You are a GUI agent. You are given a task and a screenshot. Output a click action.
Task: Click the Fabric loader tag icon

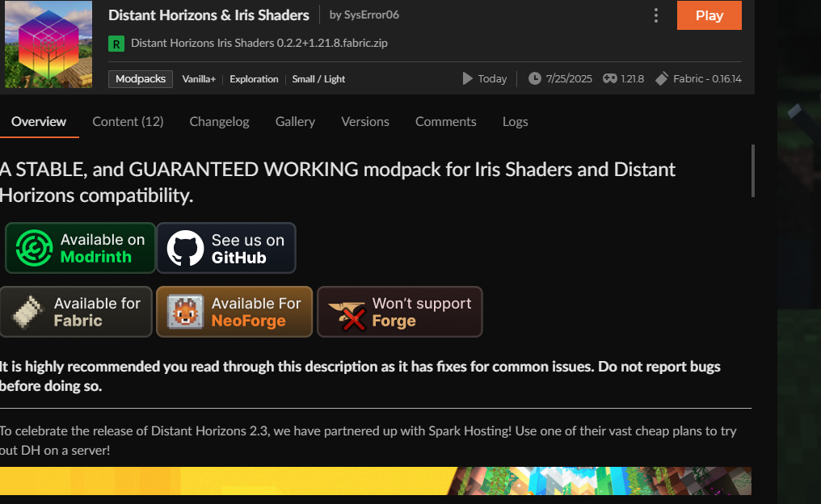[x=662, y=78]
